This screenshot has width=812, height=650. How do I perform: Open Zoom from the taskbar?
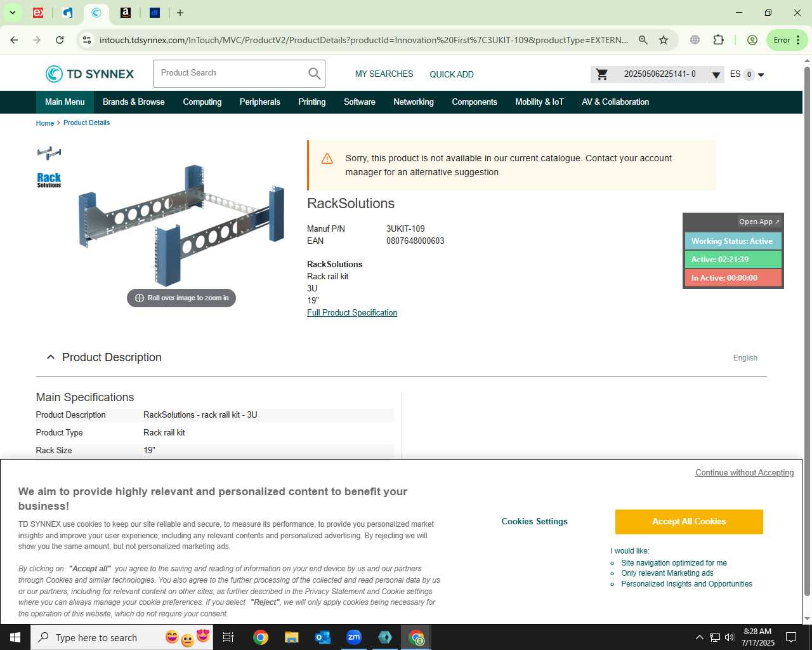click(354, 637)
